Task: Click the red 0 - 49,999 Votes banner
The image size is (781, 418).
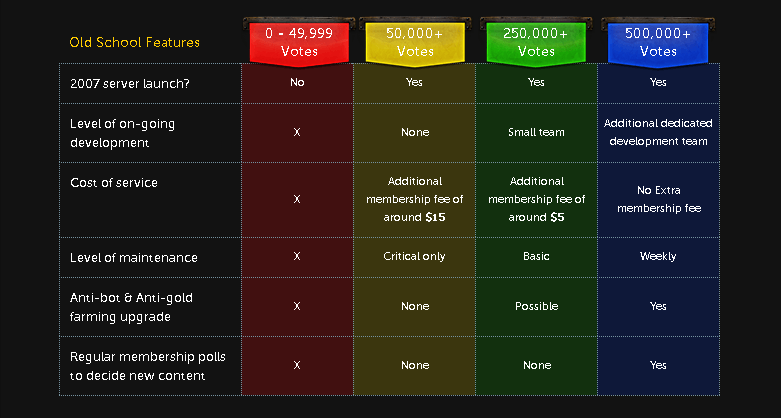Action: 299,42
